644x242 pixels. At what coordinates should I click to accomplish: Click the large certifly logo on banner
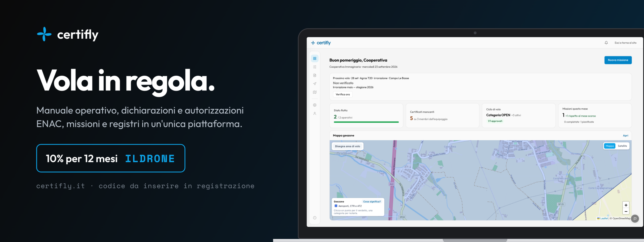tap(68, 35)
